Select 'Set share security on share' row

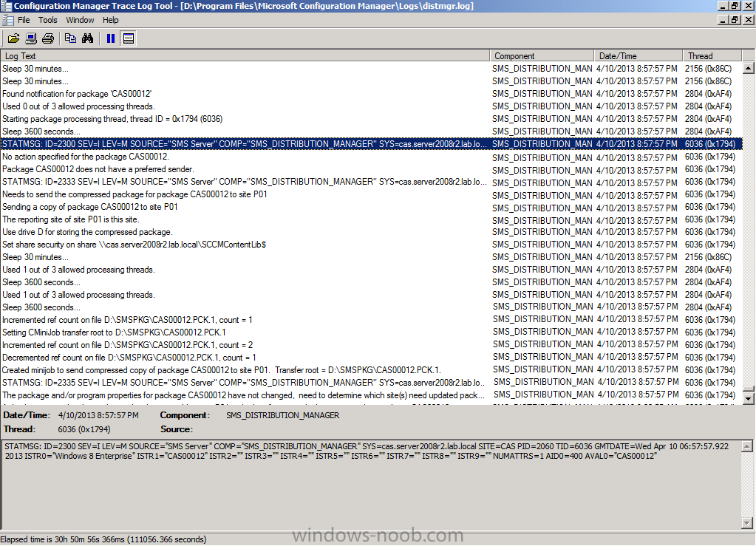tap(371, 245)
